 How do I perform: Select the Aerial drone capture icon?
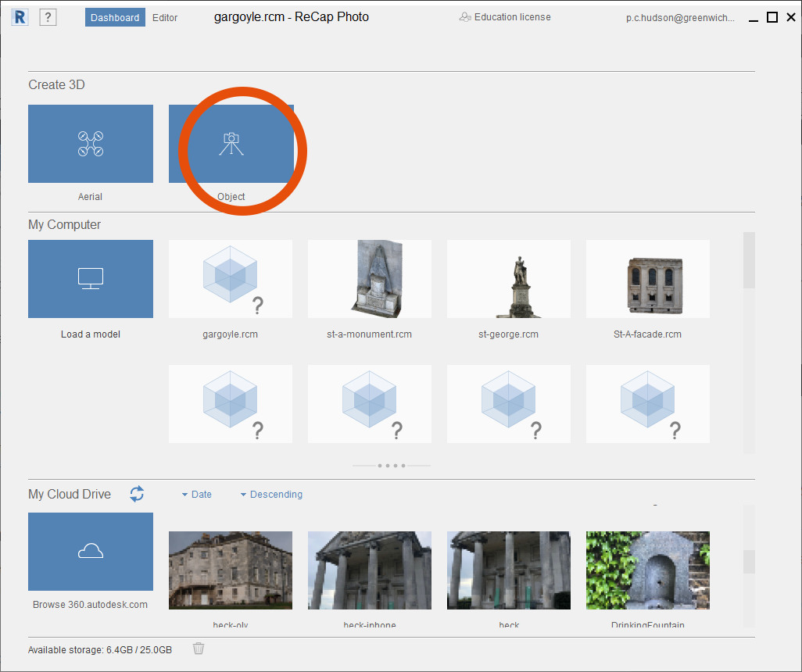(x=90, y=144)
